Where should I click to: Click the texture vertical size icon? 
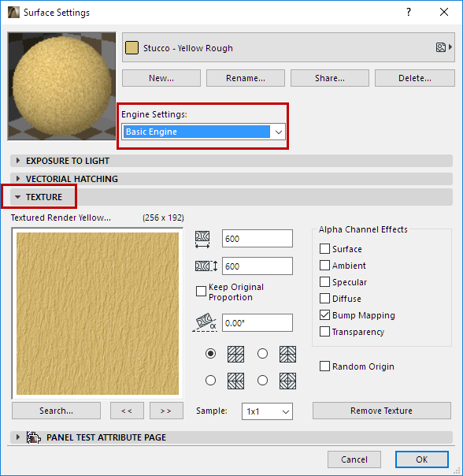point(206,266)
